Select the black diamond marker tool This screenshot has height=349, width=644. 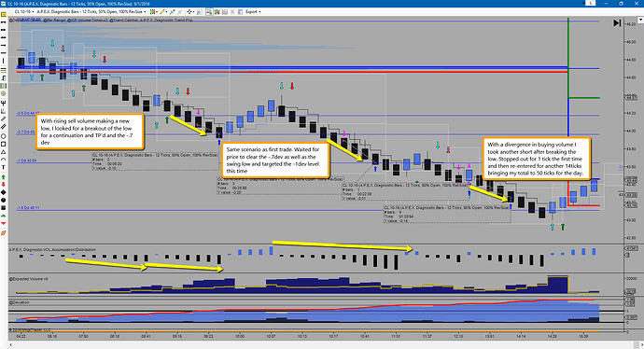(x=4, y=192)
